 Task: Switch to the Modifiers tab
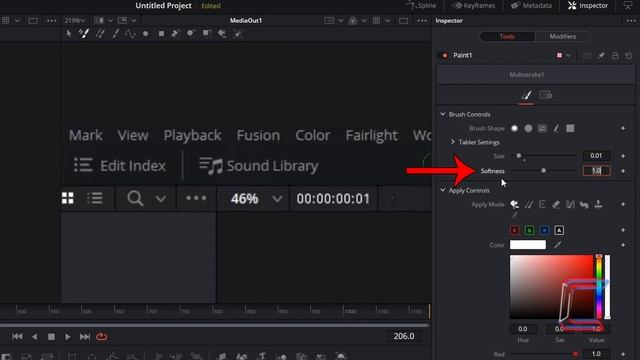pyautogui.click(x=562, y=36)
